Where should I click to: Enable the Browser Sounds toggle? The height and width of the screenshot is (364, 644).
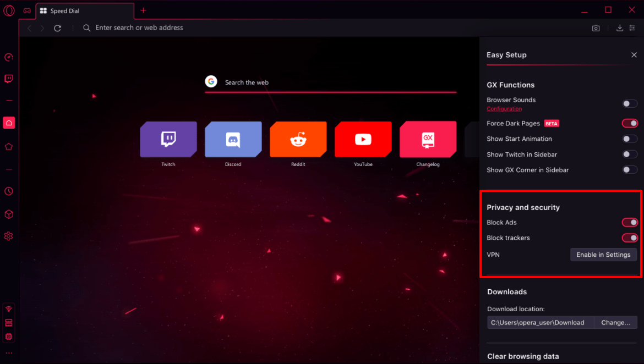click(630, 103)
